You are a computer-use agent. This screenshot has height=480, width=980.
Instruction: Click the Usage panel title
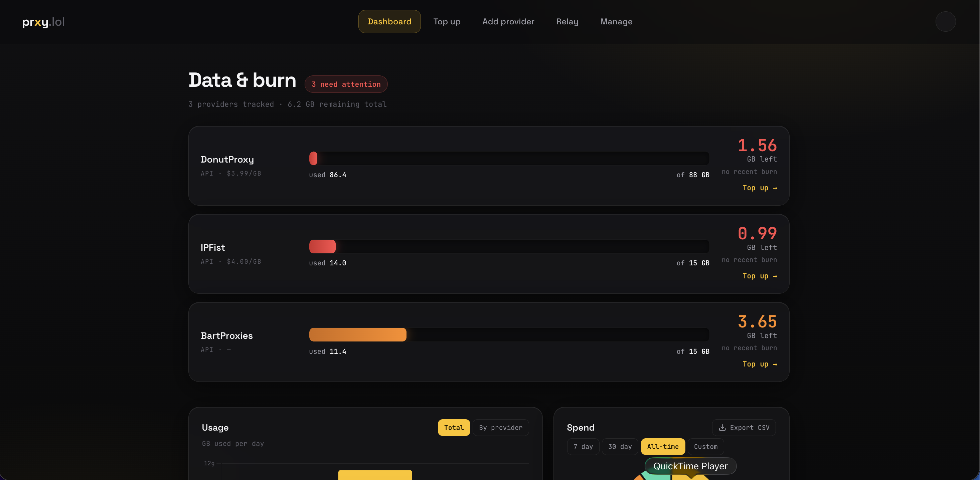[x=215, y=428]
